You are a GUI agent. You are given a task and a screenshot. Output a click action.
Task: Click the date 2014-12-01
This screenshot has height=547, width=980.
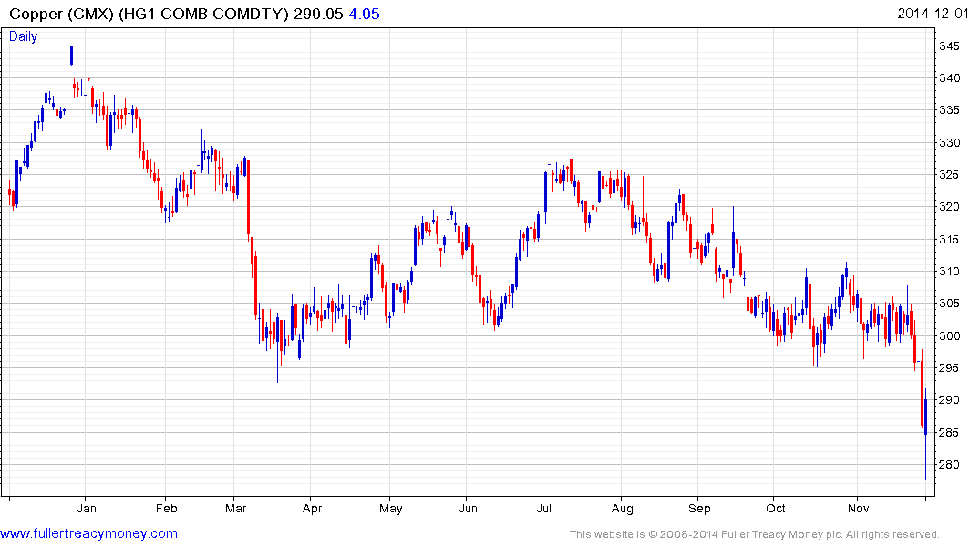click(x=933, y=14)
